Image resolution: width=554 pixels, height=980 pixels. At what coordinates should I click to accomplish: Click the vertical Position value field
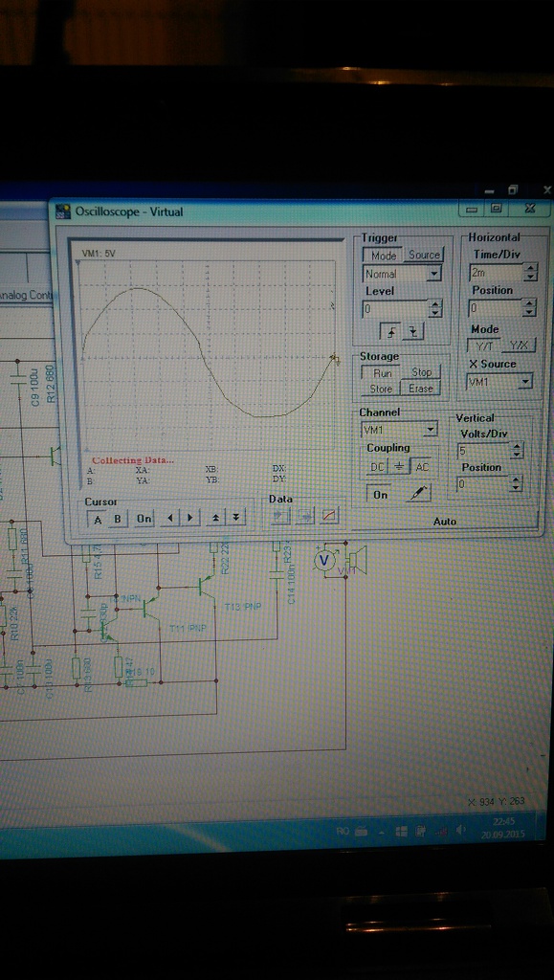(483, 483)
